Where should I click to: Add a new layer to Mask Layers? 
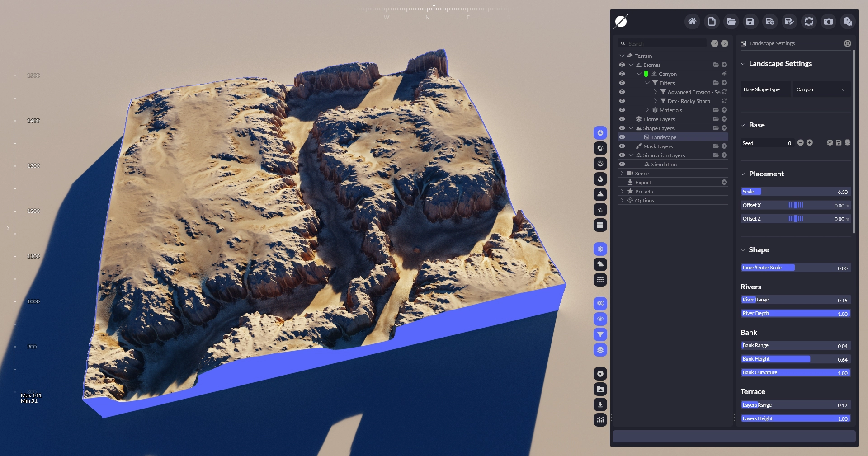coord(724,146)
